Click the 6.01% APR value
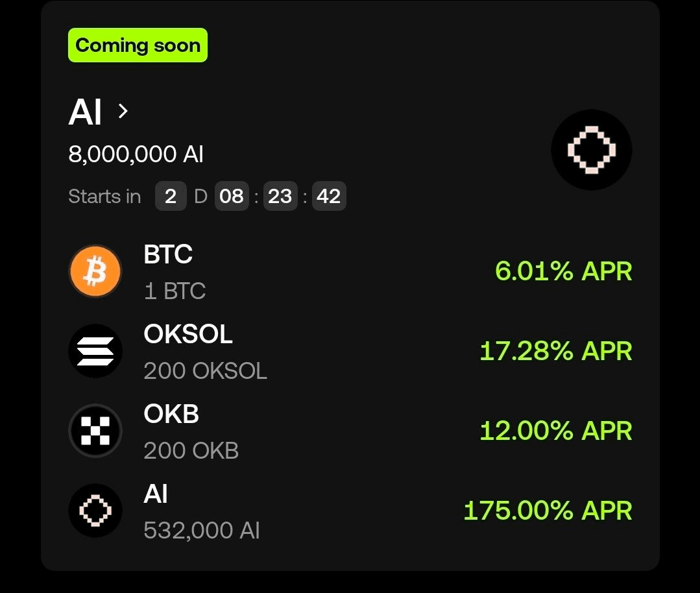Screen dimensions: 700x593 click(x=564, y=271)
